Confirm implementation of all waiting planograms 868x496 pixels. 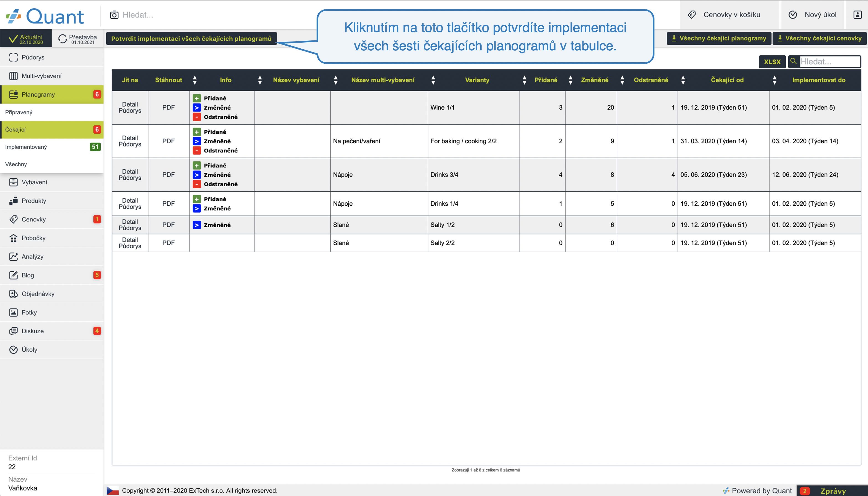(x=191, y=38)
